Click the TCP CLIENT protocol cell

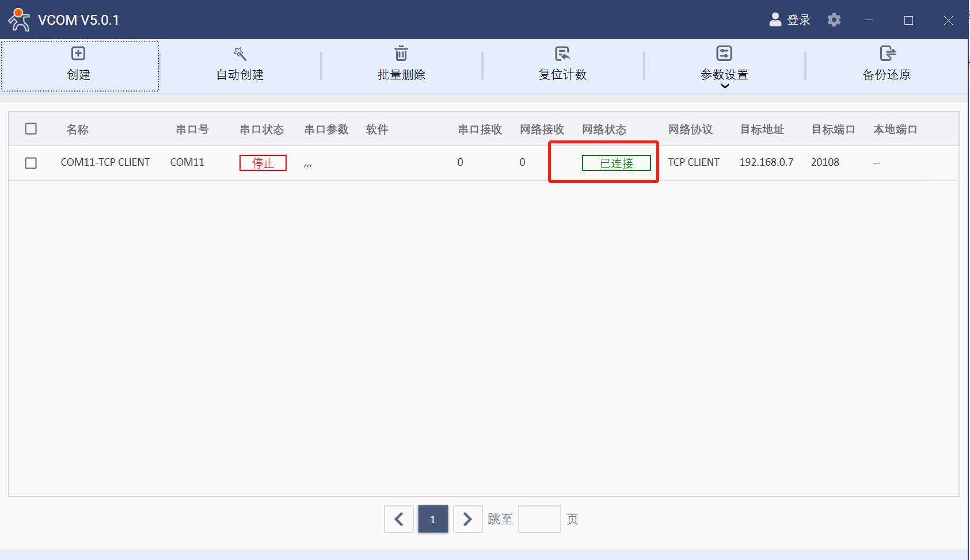[694, 162]
